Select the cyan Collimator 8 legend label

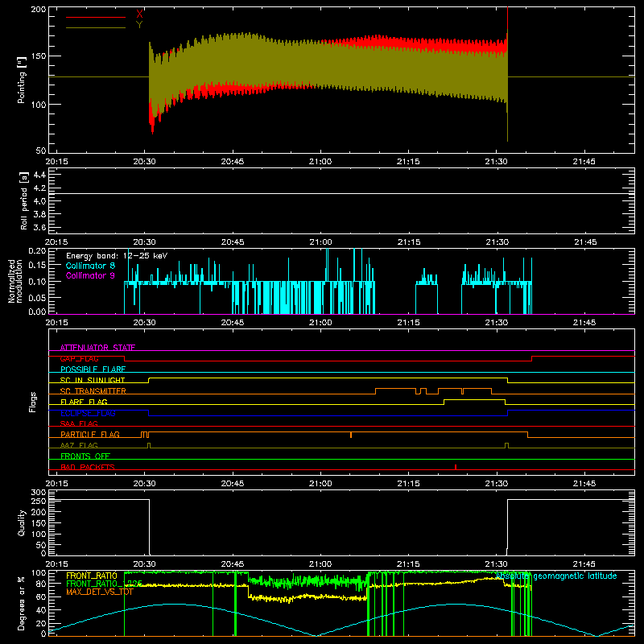[90, 266]
